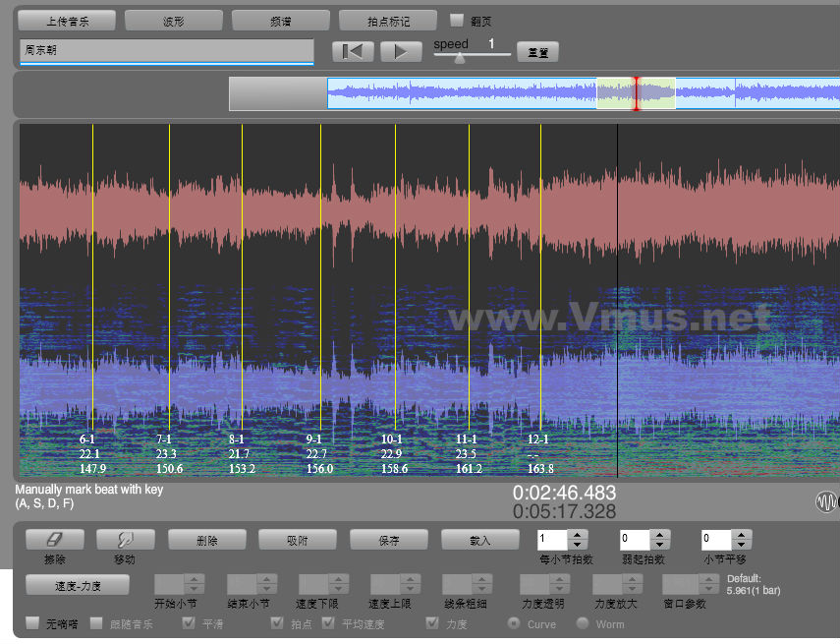Select the 8-1 beat marker line

[242, 276]
